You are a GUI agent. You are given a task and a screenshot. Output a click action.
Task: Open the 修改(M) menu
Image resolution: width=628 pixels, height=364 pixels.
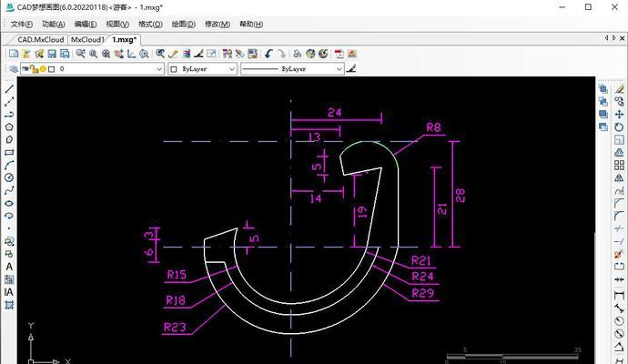218,24
